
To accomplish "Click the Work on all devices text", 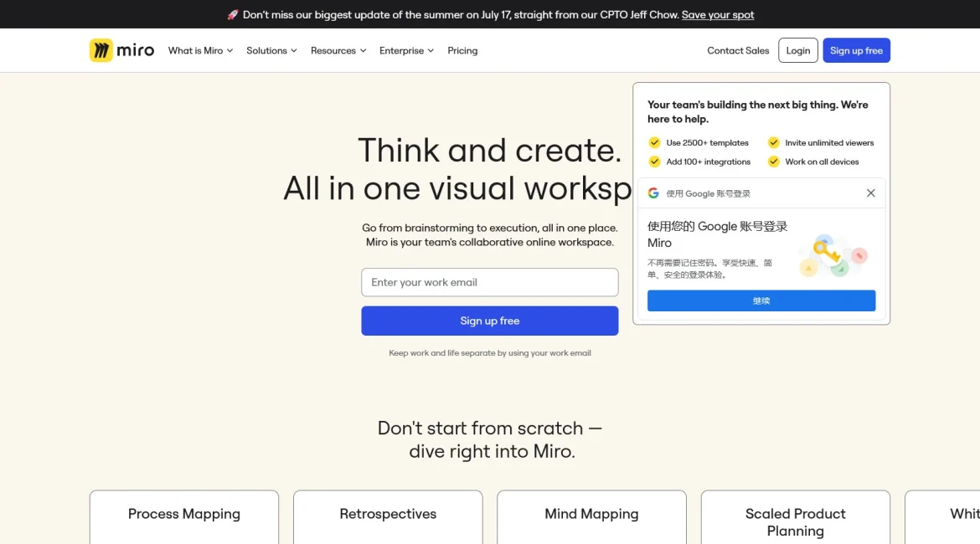I will click(822, 162).
